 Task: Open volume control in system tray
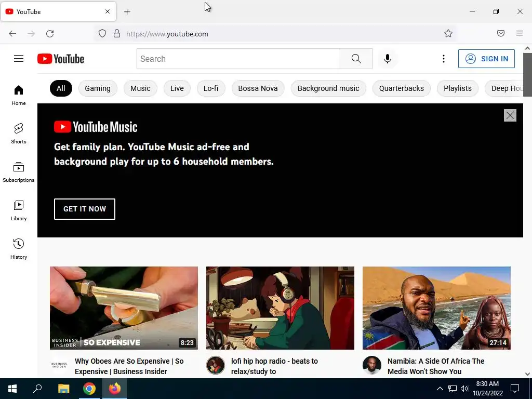(x=464, y=389)
